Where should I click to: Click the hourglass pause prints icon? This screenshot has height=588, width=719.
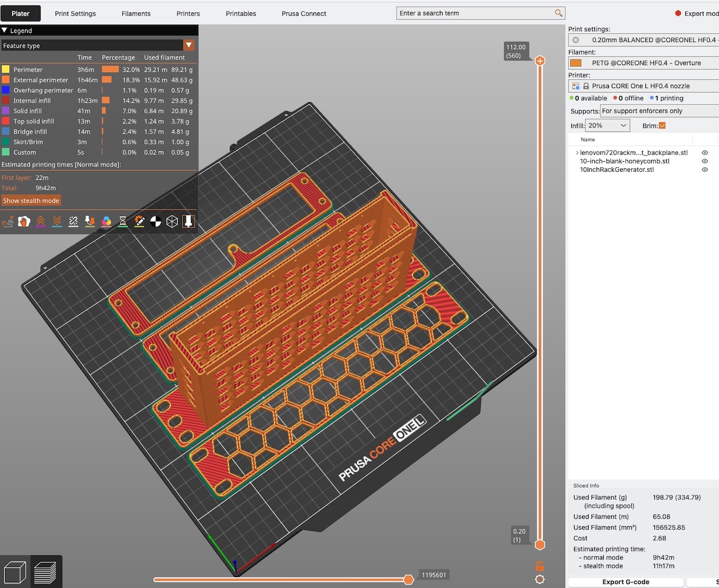tap(122, 222)
